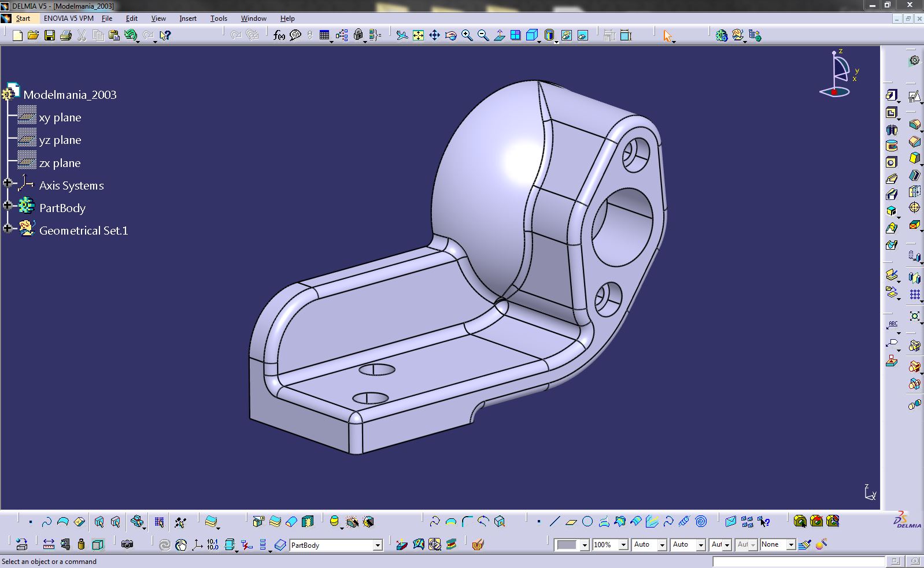
Task: Click the Paste clipboard icon
Action: click(x=114, y=36)
